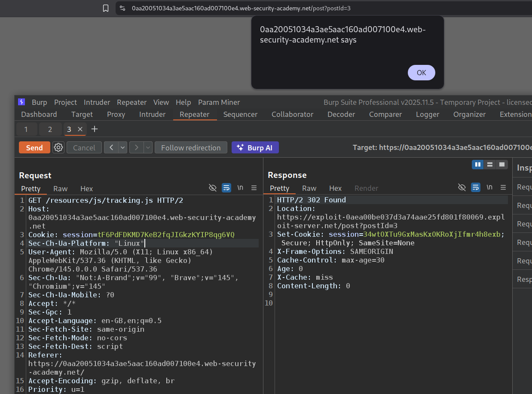Toggle line wrap in the Response panel

tap(476, 187)
